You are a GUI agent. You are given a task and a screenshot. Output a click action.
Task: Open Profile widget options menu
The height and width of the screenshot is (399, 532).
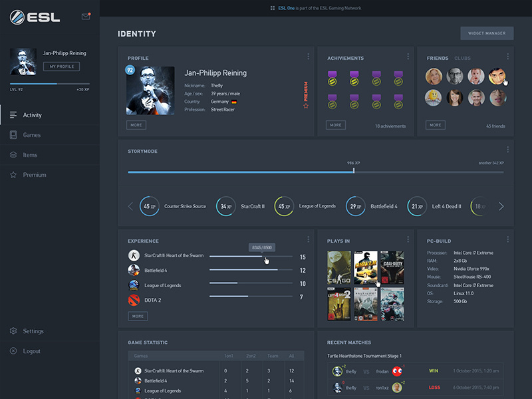[x=308, y=57]
